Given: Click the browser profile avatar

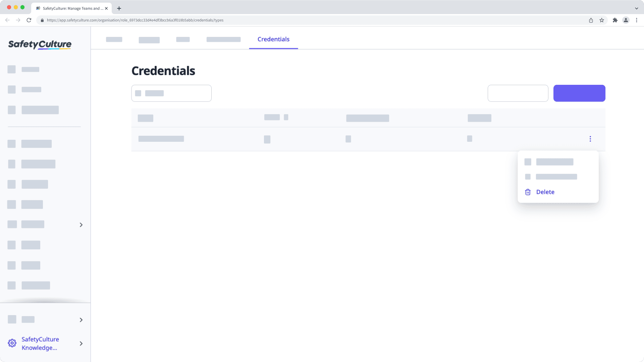Looking at the screenshot, I should tap(626, 20).
